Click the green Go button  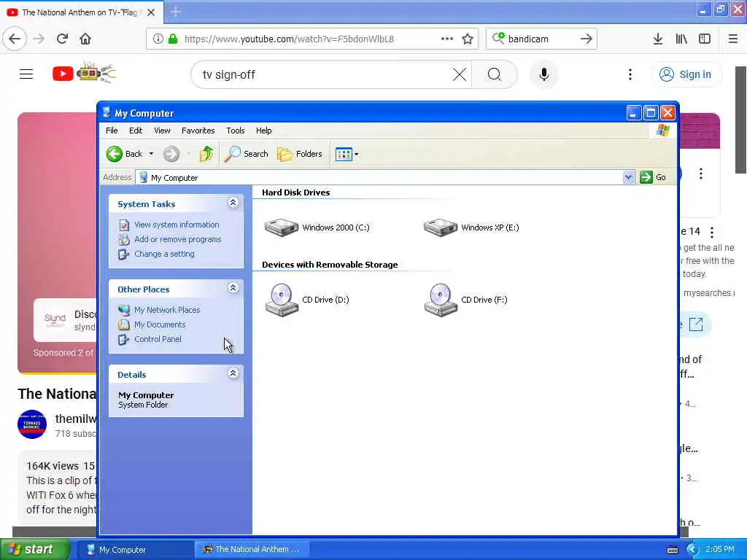[653, 177]
